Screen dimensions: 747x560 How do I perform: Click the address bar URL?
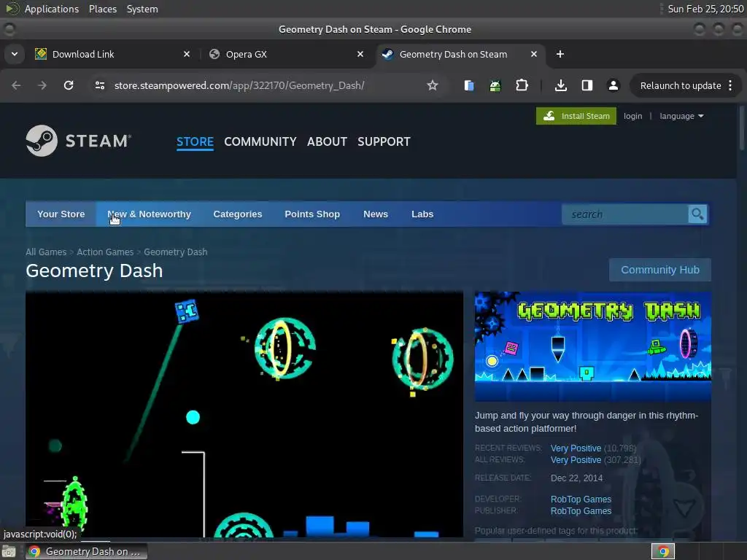(x=239, y=86)
